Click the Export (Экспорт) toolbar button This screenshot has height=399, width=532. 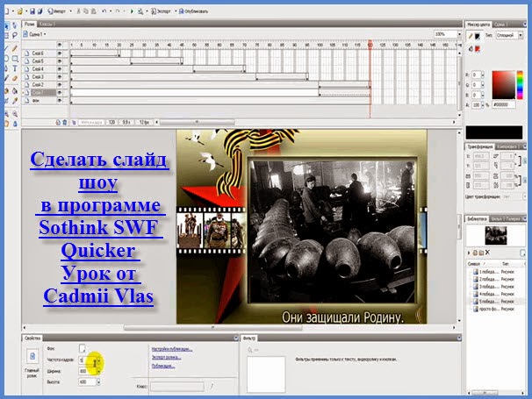[161, 11]
